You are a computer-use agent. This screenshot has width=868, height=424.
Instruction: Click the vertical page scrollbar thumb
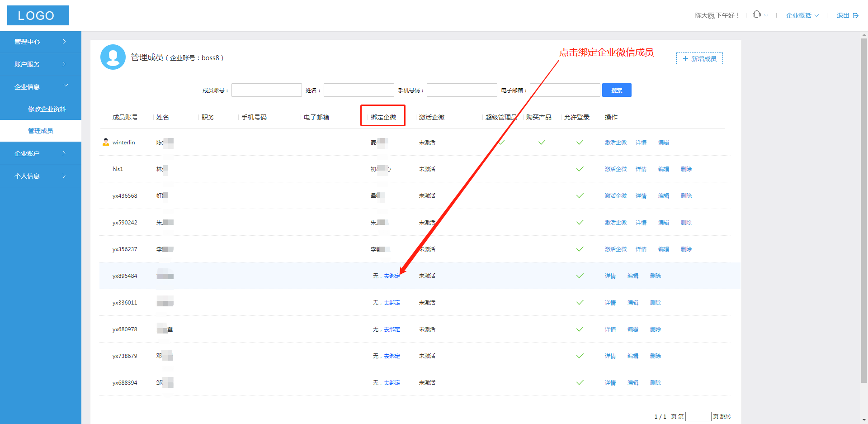point(864,208)
